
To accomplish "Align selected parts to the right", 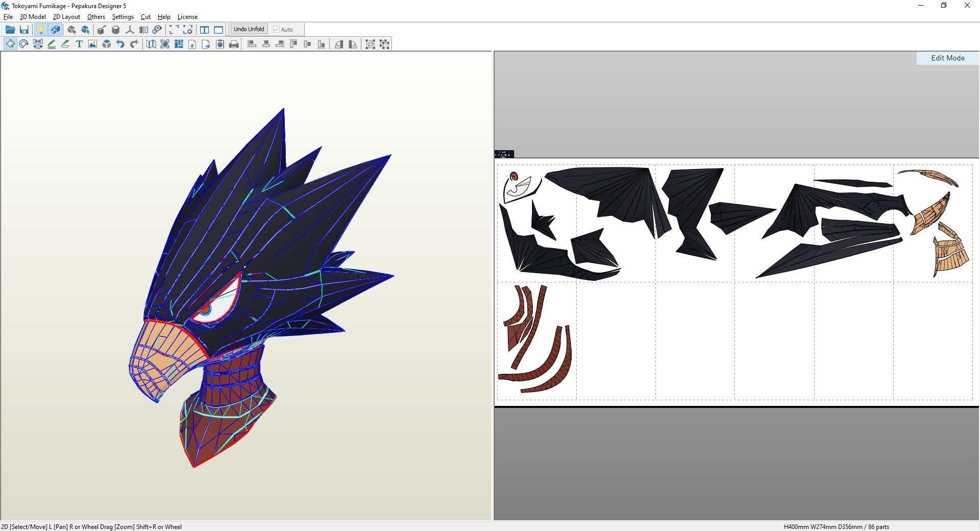I will click(280, 44).
